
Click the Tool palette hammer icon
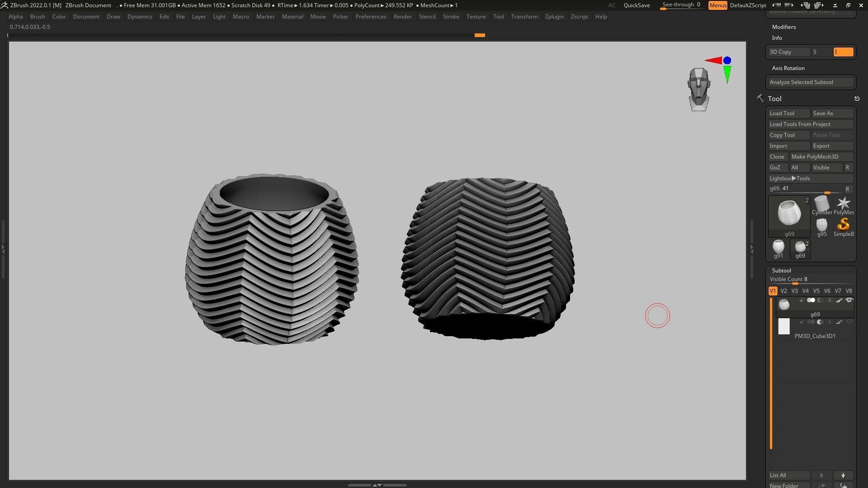click(760, 98)
